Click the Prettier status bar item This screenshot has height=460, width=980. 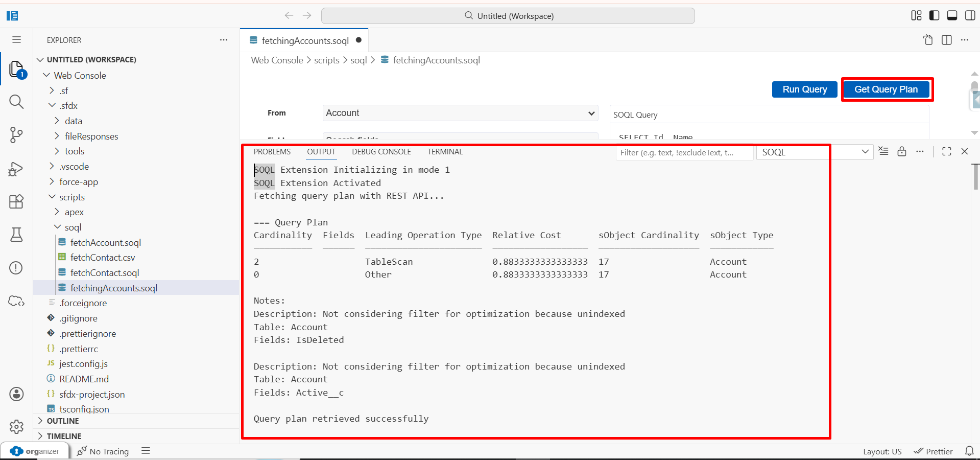point(934,451)
